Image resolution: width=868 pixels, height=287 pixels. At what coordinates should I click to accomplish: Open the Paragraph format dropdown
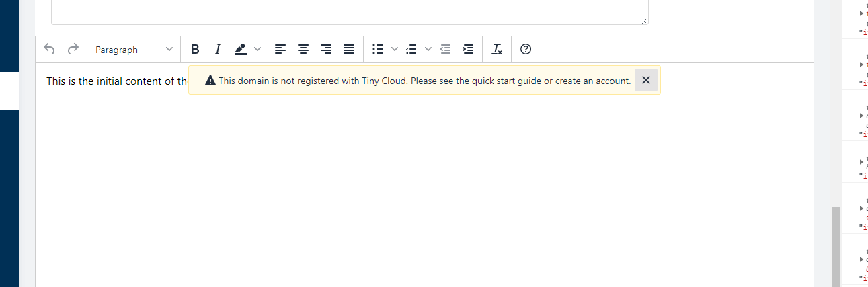click(x=134, y=49)
